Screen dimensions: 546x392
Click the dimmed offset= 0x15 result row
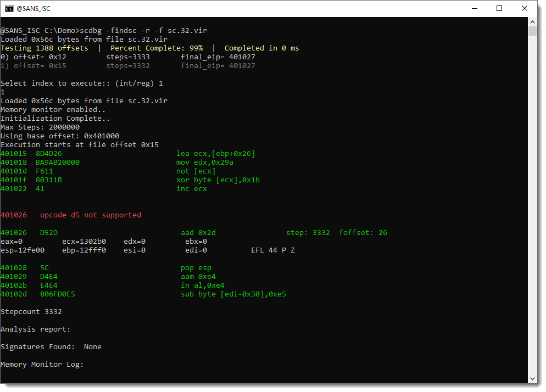click(x=127, y=66)
